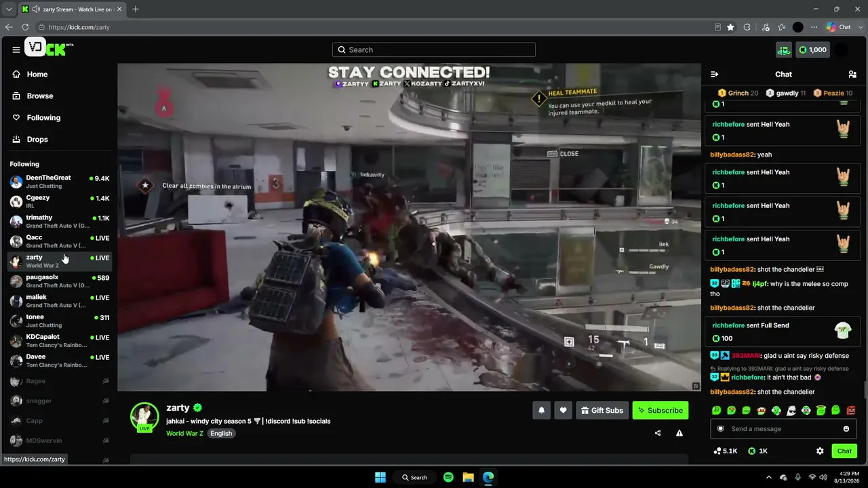
Task: Open the green Kick shop icon
Action: pyautogui.click(x=784, y=49)
